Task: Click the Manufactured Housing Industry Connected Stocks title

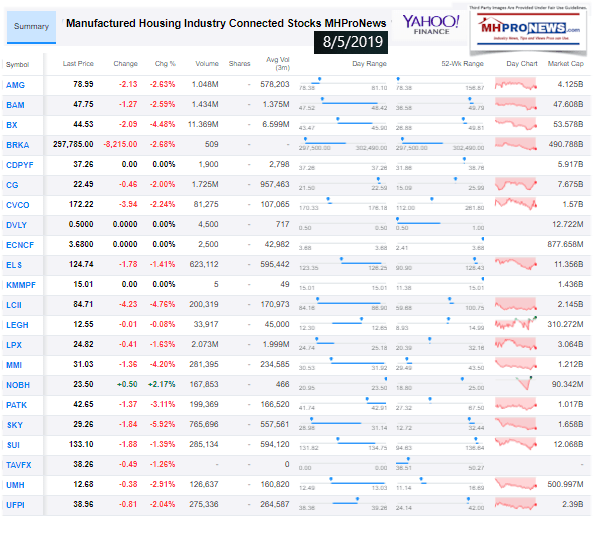Action: point(226,23)
